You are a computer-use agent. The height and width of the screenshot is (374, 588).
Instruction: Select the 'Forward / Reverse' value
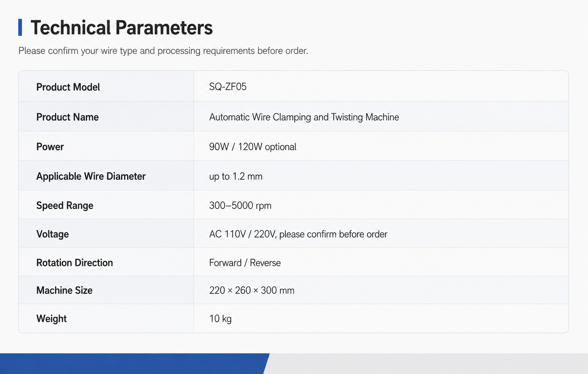point(245,263)
